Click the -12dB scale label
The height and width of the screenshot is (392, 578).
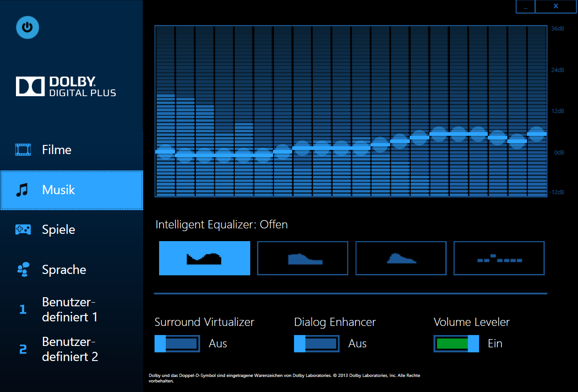click(557, 192)
